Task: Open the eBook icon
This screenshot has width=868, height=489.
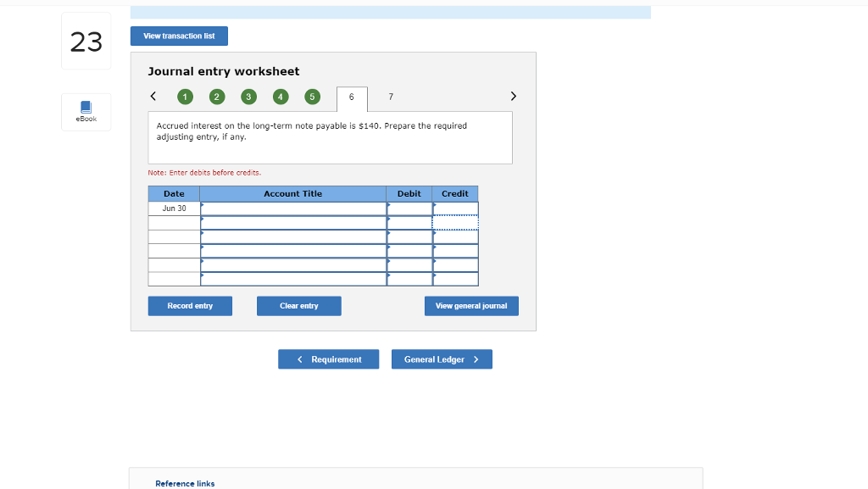Action: click(86, 112)
